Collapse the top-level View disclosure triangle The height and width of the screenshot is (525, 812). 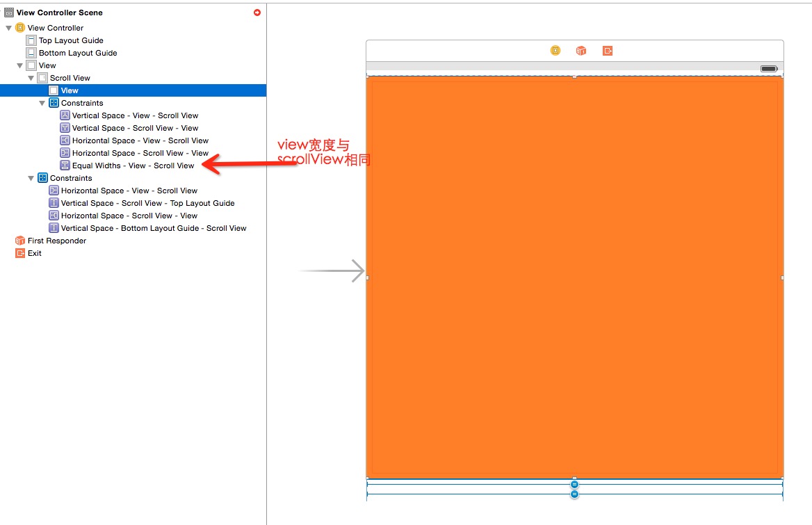[20, 65]
